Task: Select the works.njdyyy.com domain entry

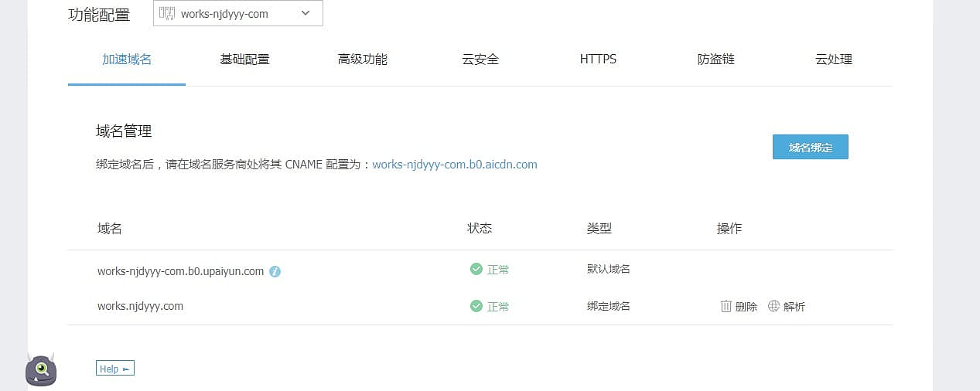Action: tap(140, 306)
